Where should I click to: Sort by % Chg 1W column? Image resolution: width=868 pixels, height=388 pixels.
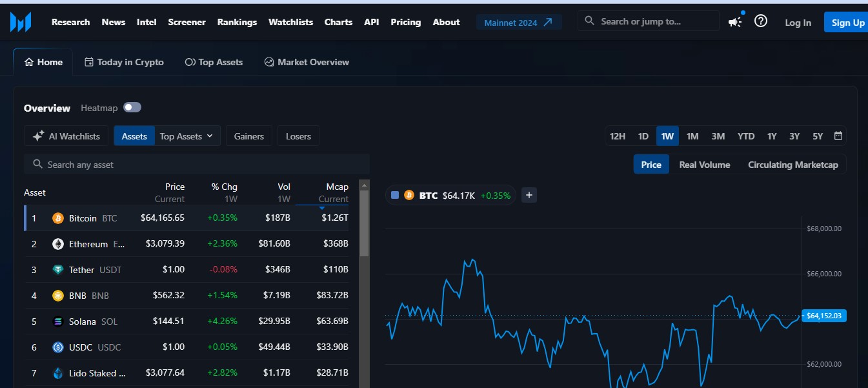224,192
